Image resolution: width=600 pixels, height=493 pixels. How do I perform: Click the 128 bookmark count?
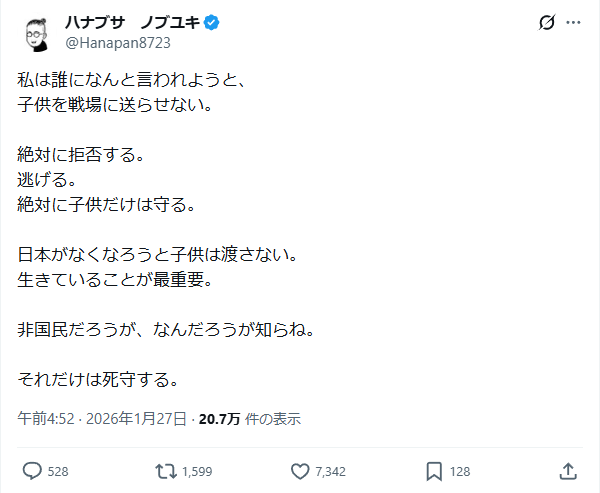click(461, 471)
